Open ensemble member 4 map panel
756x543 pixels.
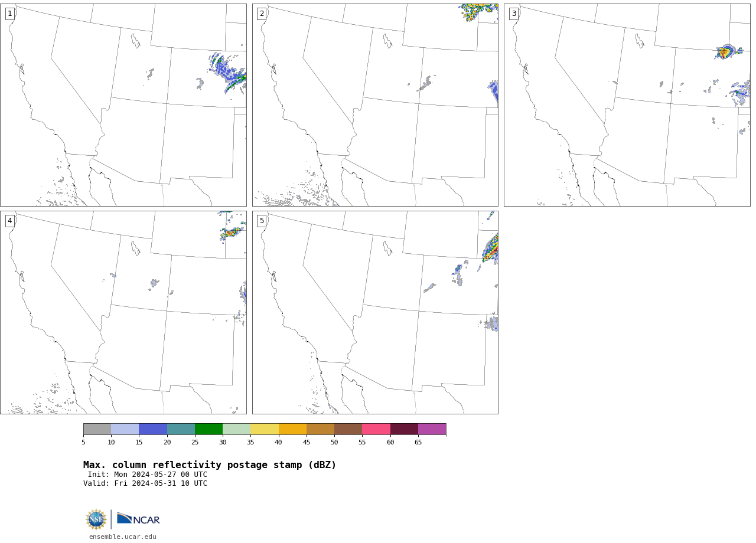coord(123,312)
